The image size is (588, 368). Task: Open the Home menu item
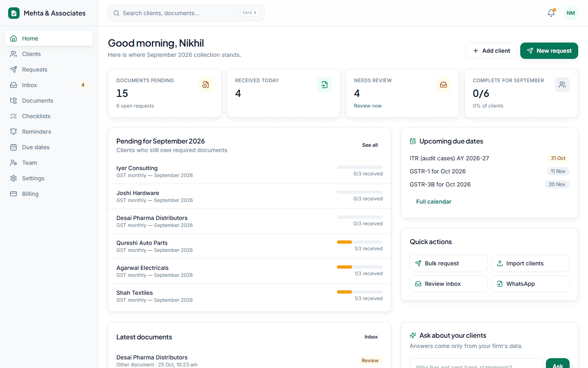point(49,38)
